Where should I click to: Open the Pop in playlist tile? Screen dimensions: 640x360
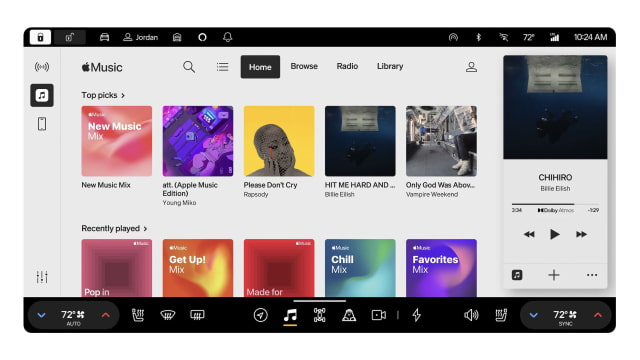coord(117,268)
